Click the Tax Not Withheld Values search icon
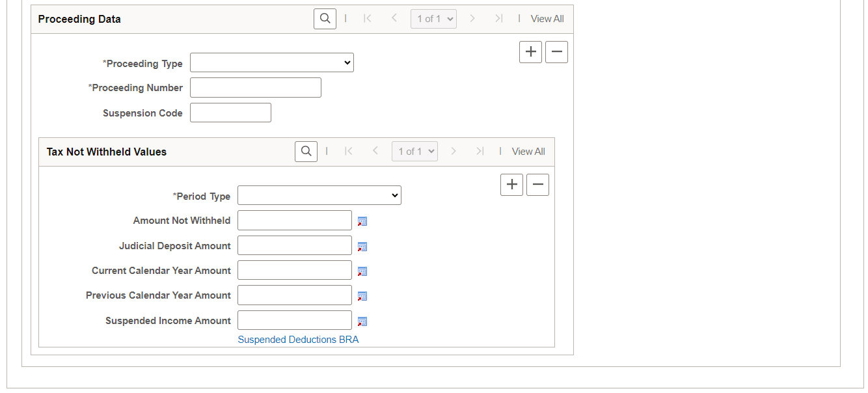This screenshot has height=393, width=868. point(306,152)
